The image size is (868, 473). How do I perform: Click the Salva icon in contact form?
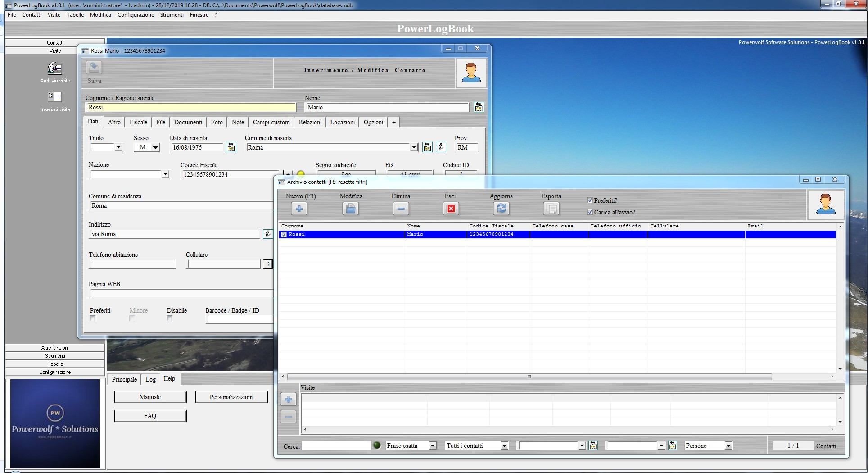point(94,68)
